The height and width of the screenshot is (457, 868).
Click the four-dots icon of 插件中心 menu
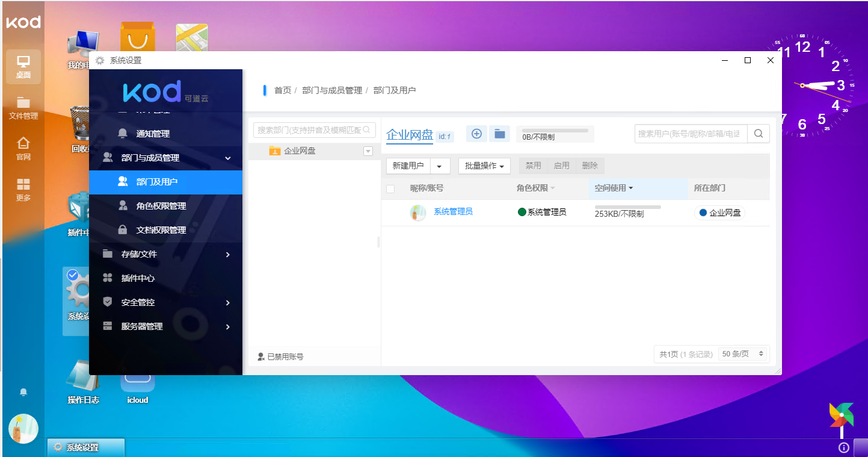coord(108,278)
